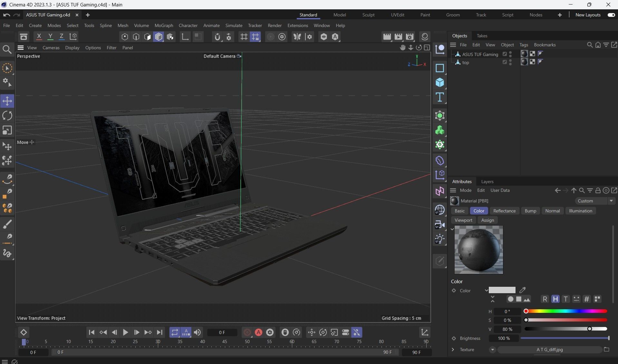Open the Render to Picture Viewer icon
The height and width of the screenshot is (364, 618).
pyautogui.click(x=398, y=37)
